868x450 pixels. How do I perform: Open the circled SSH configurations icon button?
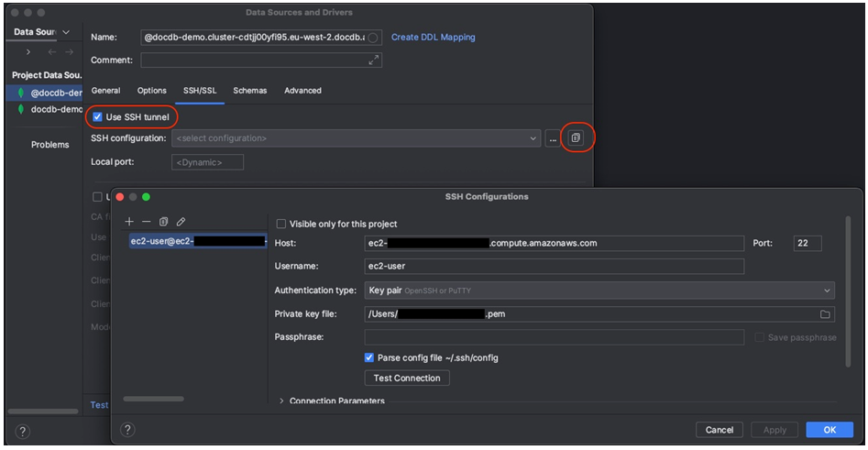(x=576, y=138)
